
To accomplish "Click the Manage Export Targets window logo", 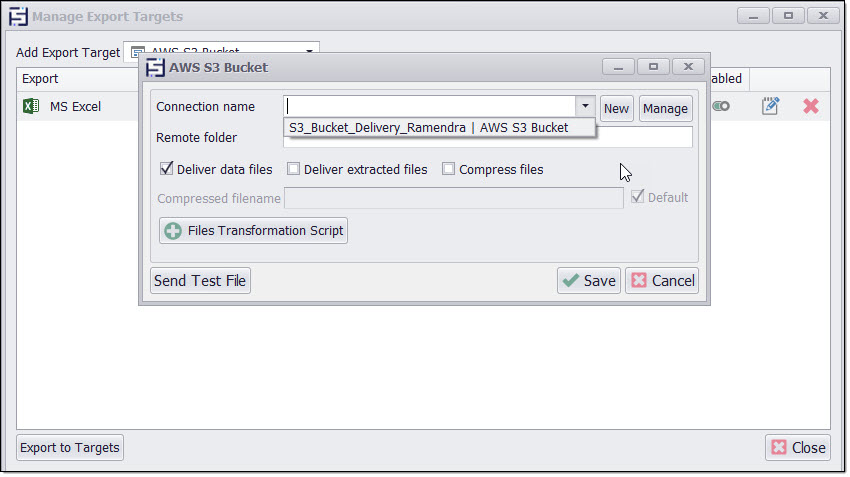I will 18,17.
